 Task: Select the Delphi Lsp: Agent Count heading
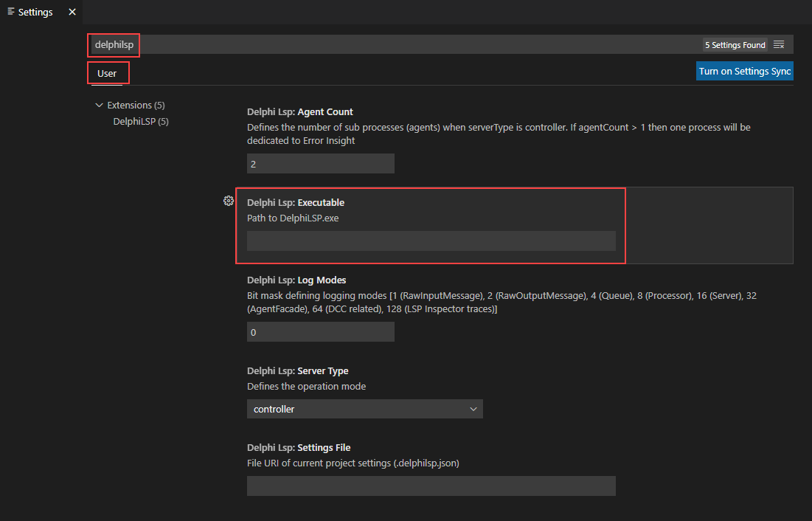[x=300, y=112]
